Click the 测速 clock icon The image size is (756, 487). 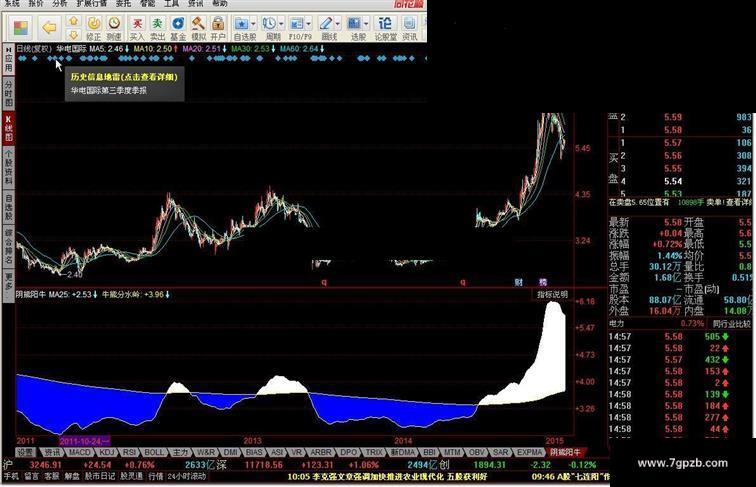coord(114,28)
